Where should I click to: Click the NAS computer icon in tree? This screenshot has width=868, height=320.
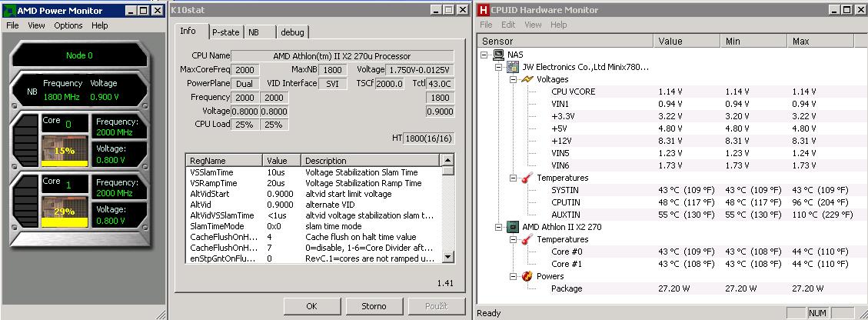(497, 55)
